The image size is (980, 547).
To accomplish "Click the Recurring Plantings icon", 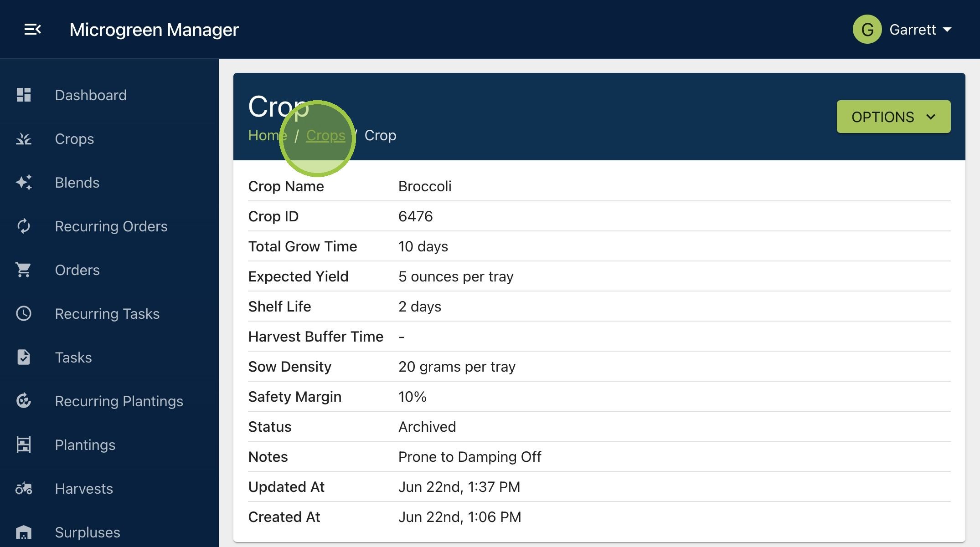I will click(x=24, y=401).
